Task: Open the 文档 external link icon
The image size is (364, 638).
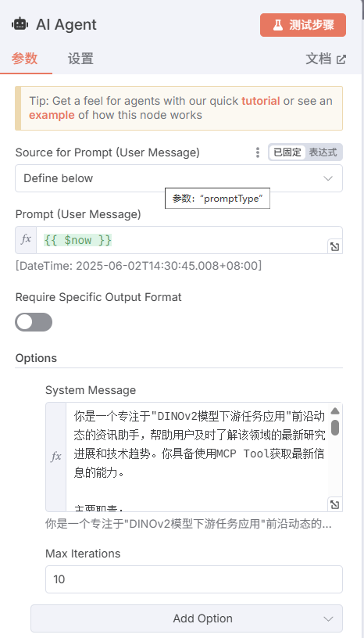Action: tap(341, 59)
